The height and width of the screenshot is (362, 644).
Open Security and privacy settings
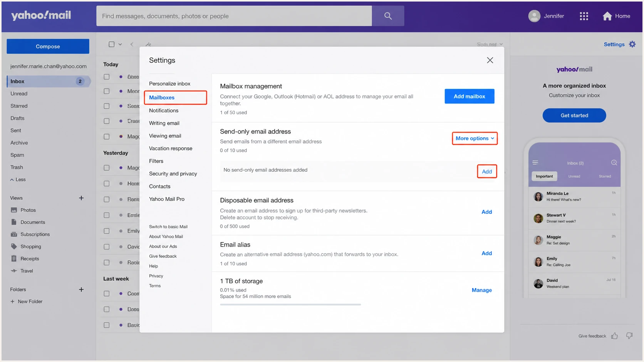tap(173, 174)
